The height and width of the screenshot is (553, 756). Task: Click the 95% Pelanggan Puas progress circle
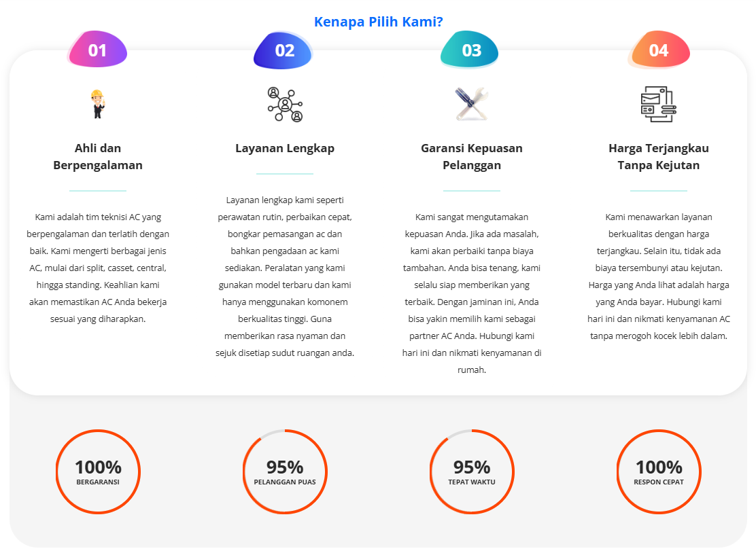pyautogui.click(x=285, y=471)
